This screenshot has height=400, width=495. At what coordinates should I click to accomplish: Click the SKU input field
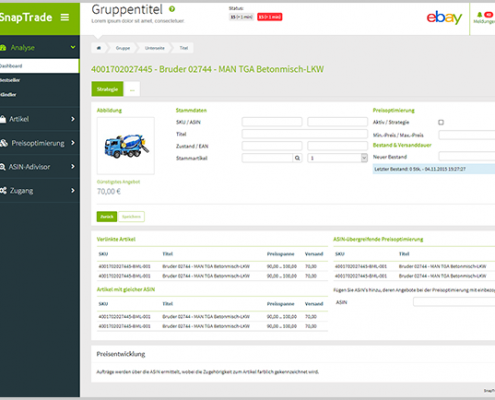pyautogui.click(x=272, y=122)
